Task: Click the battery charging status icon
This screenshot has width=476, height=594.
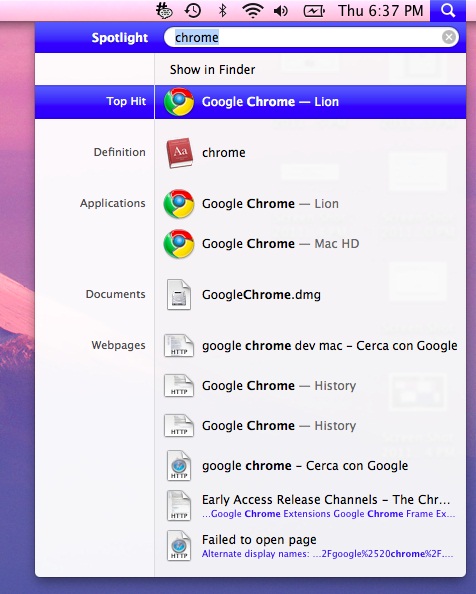Action: pyautogui.click(x=314, y=11)
